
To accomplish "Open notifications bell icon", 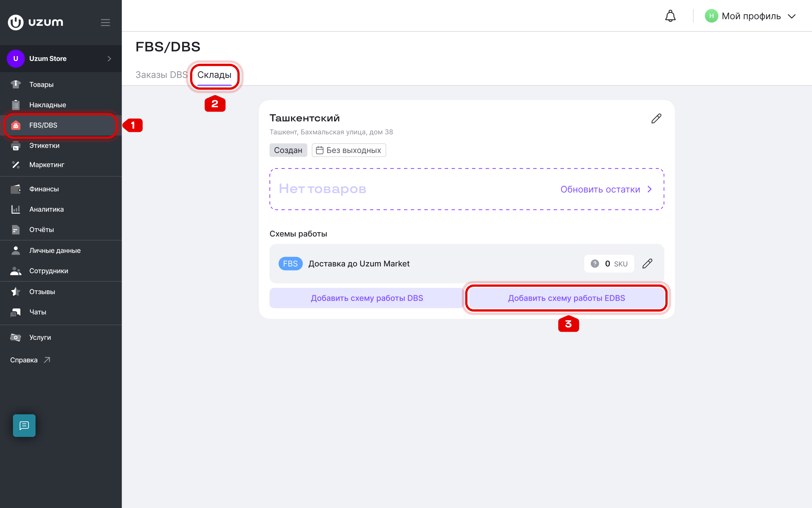I will tap(670, 16).
